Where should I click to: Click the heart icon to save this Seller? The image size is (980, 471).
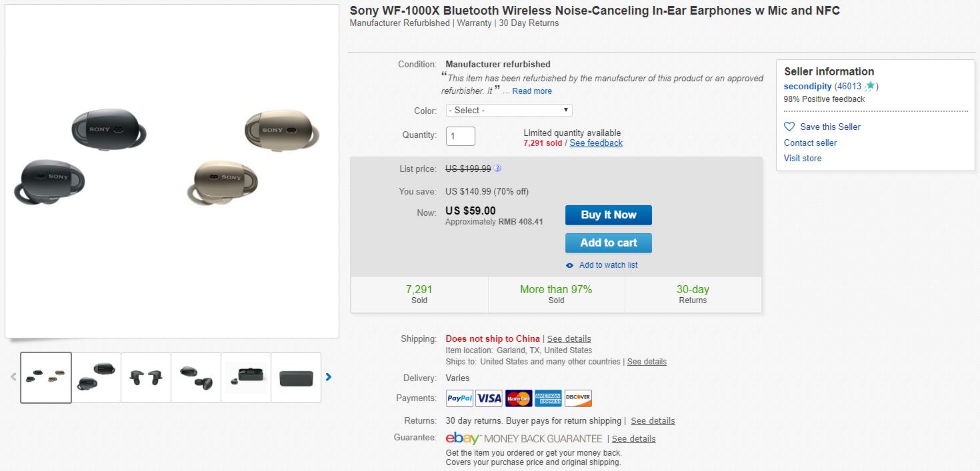(789, 127)
